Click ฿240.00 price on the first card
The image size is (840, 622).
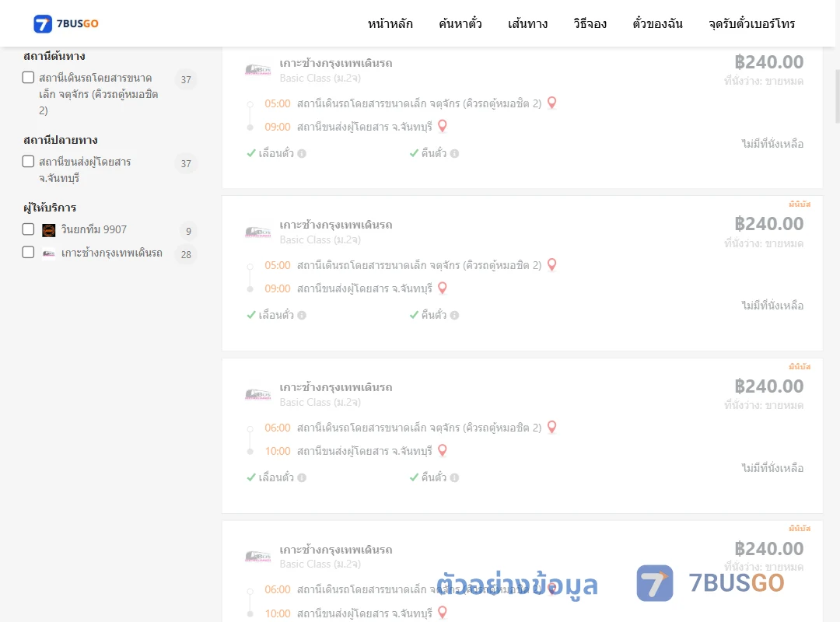(768, 62)
